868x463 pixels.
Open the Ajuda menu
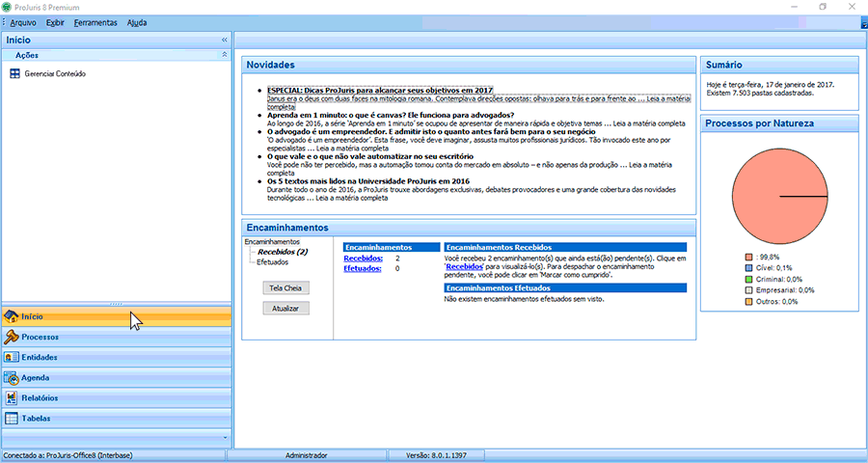[x=137, y=23]
